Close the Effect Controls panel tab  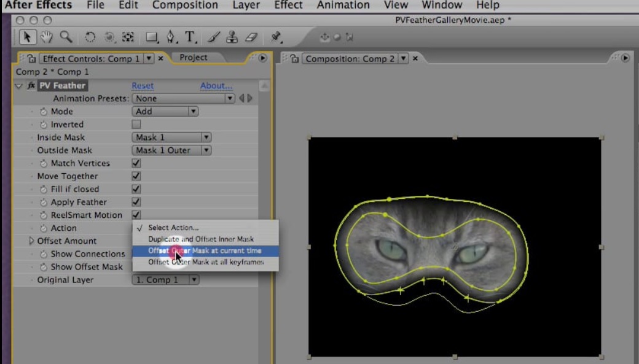(x=160, y=58)
